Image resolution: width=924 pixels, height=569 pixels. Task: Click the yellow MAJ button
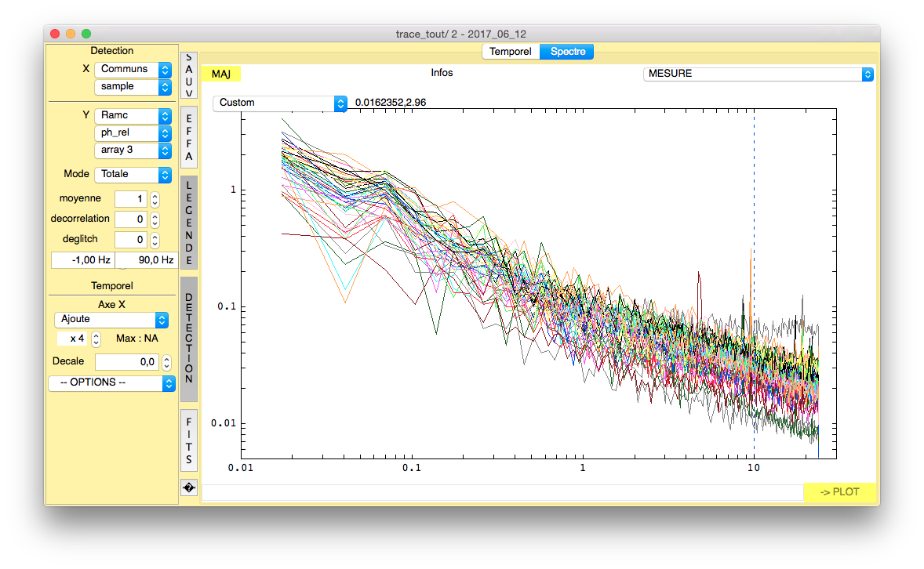pos(221,74)
